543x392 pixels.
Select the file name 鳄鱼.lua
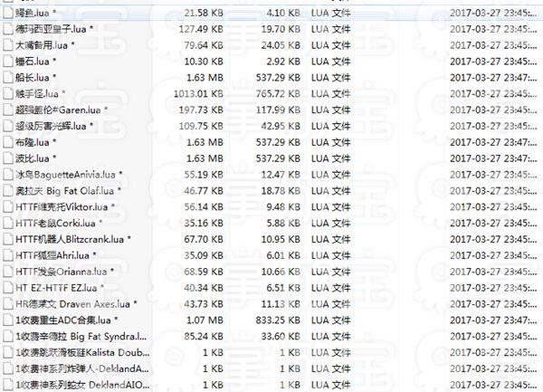pyautogui.click(x=33, y=14)
